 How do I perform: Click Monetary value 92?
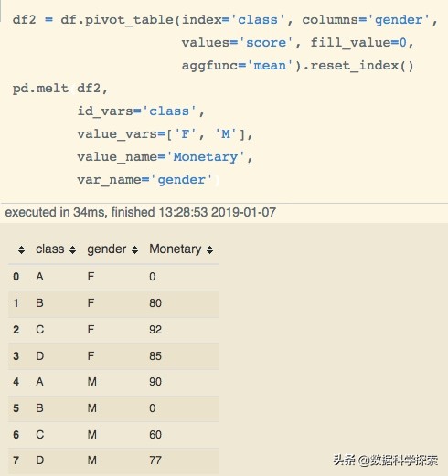point(155,330)
